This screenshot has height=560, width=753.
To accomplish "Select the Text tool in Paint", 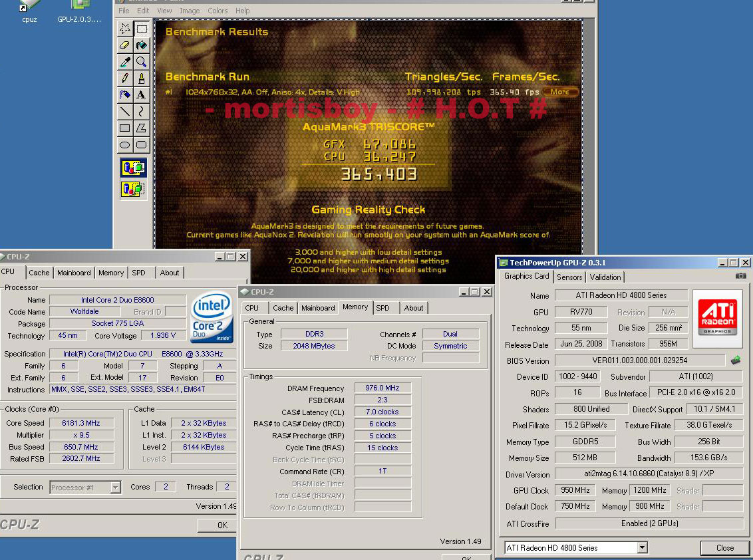I will 142,94.
